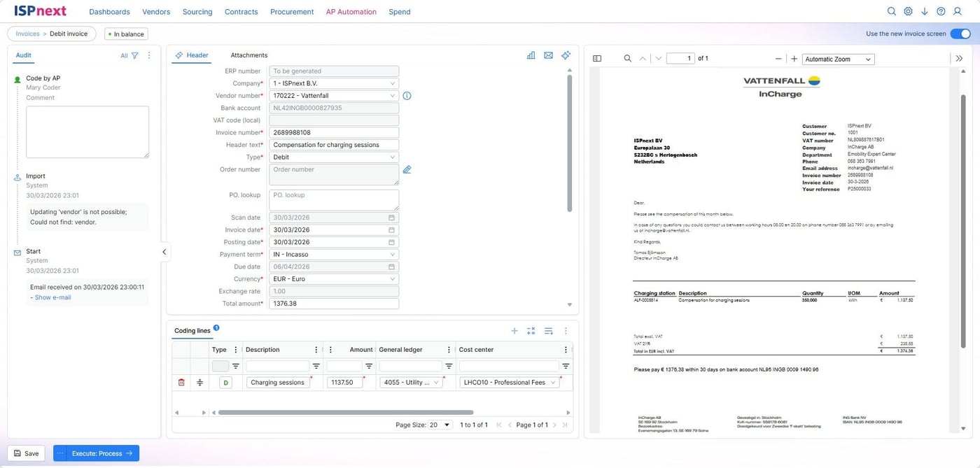The height and width of the screenshot is (468, 980).
Task: Open the Vendors menu
Action: pyautogui.click(x=156, y=12)
